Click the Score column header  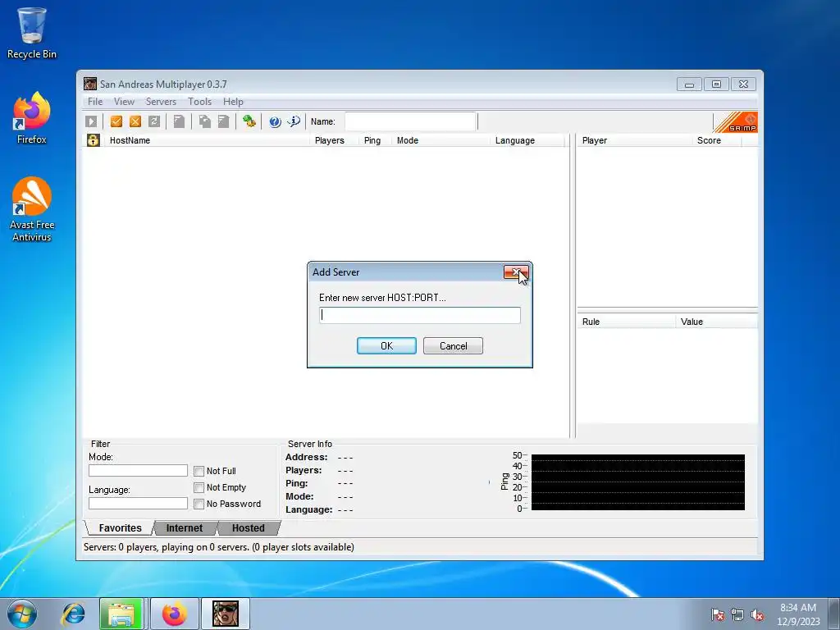717,140
